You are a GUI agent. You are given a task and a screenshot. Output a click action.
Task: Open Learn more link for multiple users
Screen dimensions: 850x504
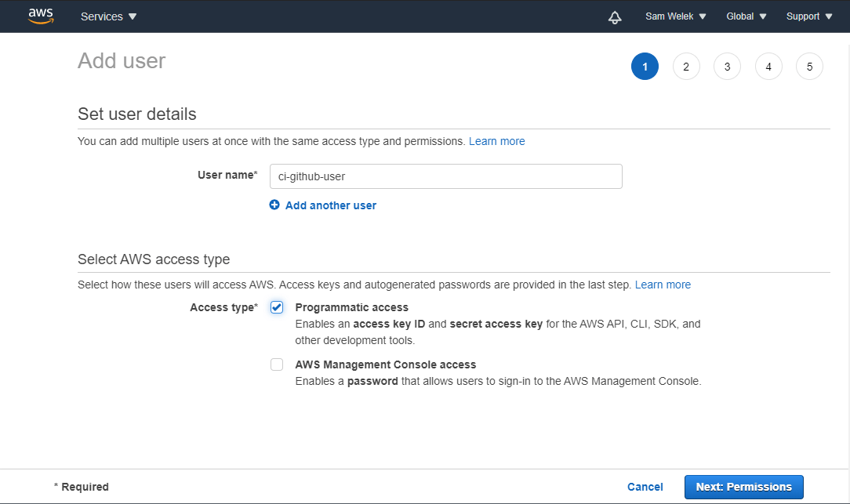coord(496,141)
